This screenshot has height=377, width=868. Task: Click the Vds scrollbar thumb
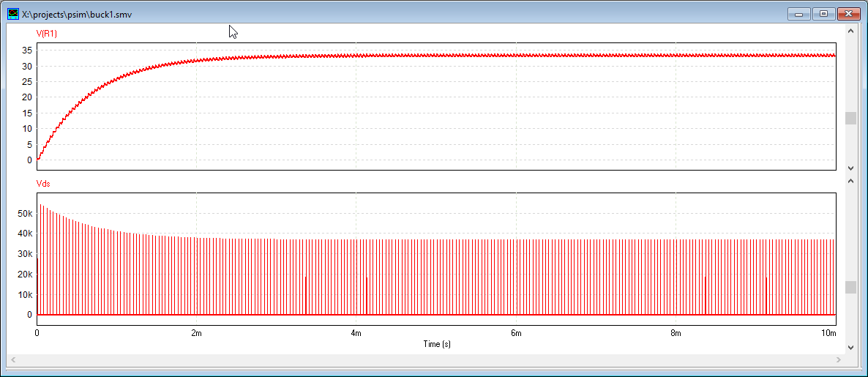[x=850, y=288]
